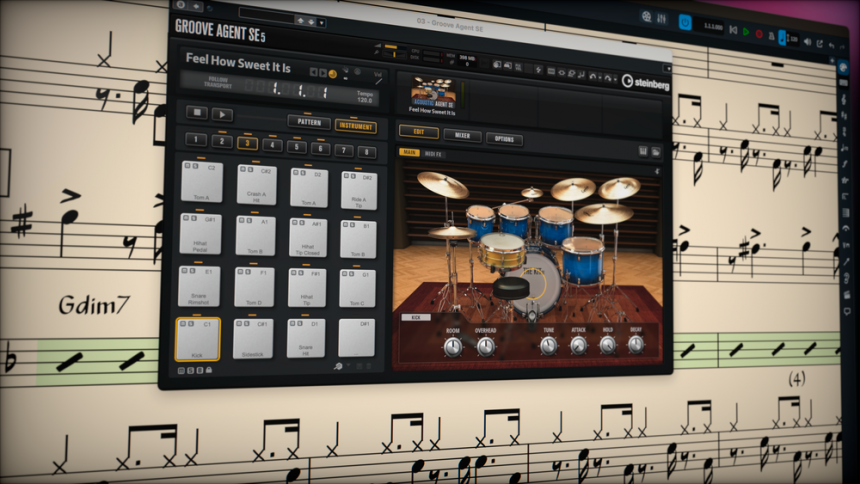Open the load kit folder icon
Screen dimensions: 860x484
tap(656, 152)
